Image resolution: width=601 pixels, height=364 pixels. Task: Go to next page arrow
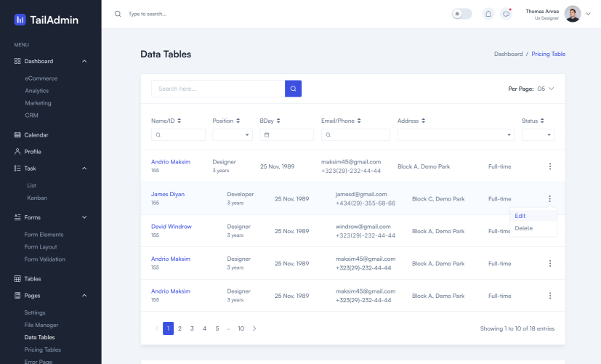(254, 328)
